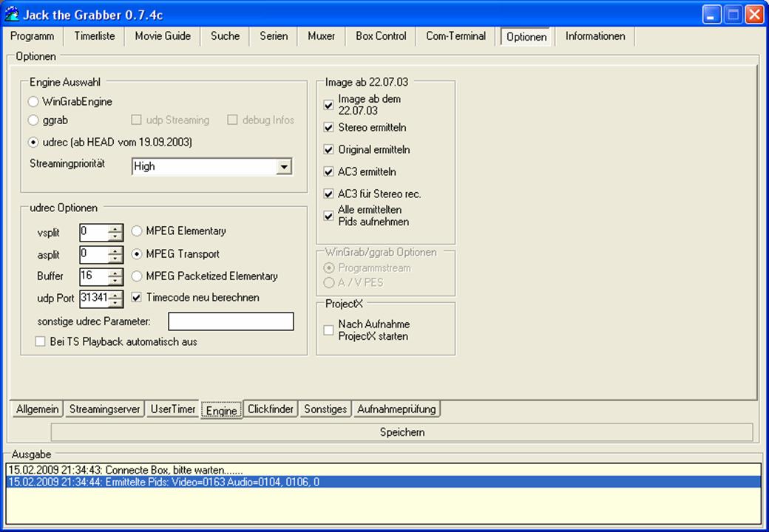
Task: Click the sonstige udrec Parameter field
Action: pyautogui.click(x=231, y=321)
